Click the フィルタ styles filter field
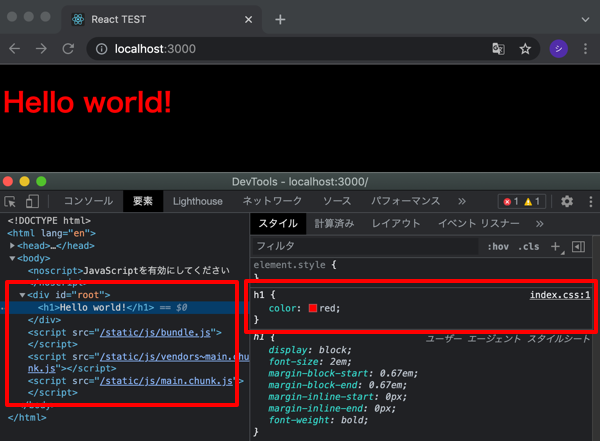 point(365,246)
